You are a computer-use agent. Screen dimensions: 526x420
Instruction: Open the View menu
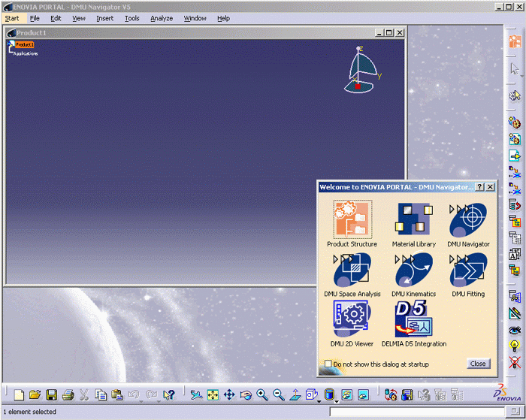pos(79,19)
